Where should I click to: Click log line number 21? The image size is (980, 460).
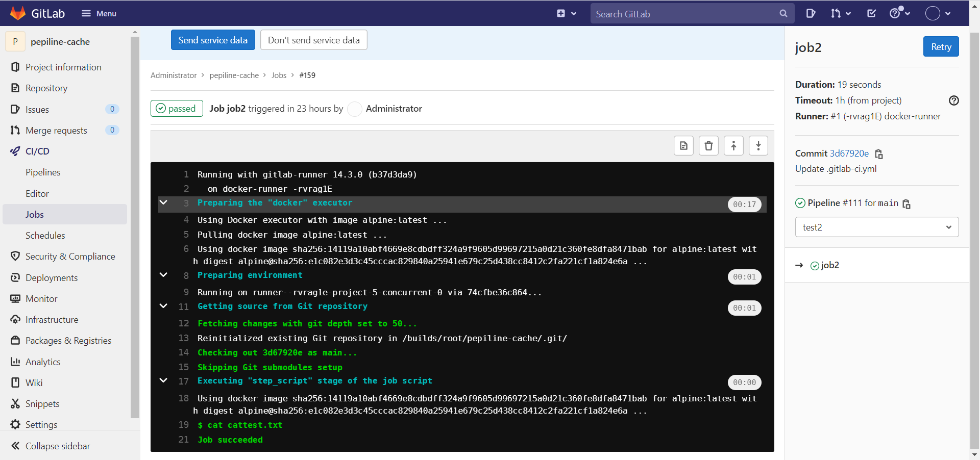pyautogui.click(x=184, y=440)
